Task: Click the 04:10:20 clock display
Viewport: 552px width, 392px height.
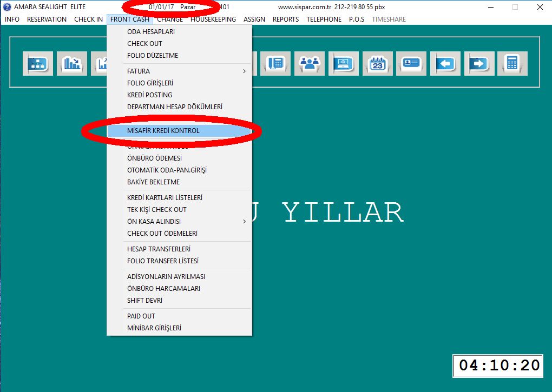Action: click(x=500, y=366)
